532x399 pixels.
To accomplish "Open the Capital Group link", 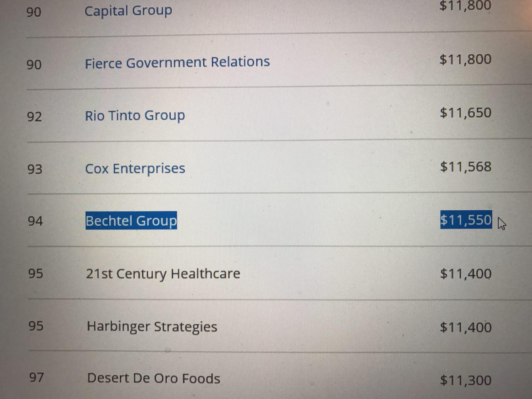I will (128, 11).
